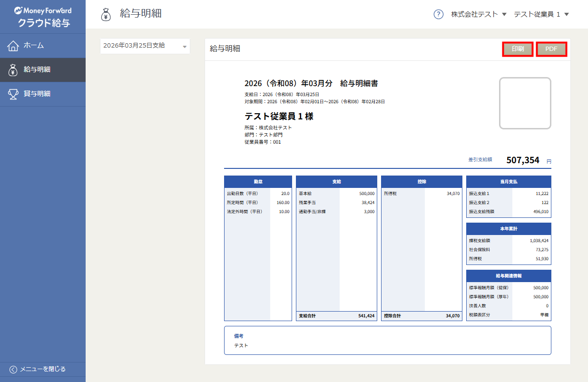Click the trophy icon for 賞与明細
The width and height of the screenshot is (588, 382).
(x=13, y=94)
